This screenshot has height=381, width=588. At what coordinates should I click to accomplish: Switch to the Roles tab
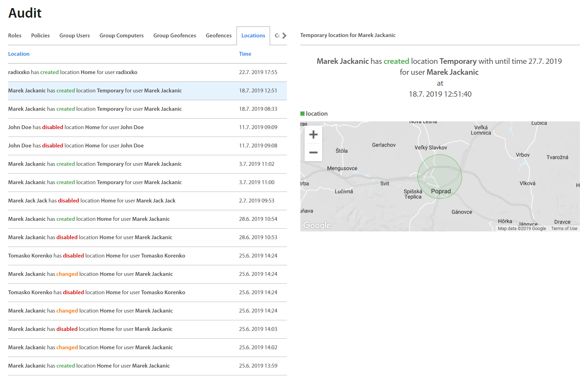[x=15, y=36]
